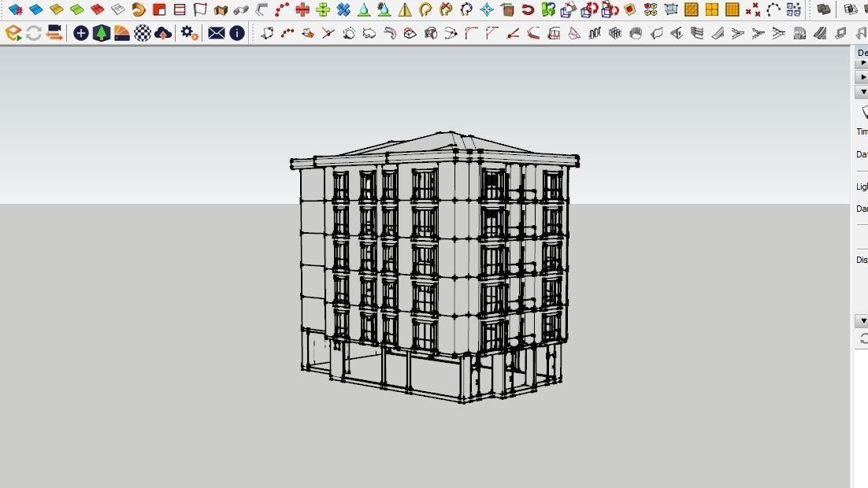Start Enscape with the orange logo icon

coord(13,33)
